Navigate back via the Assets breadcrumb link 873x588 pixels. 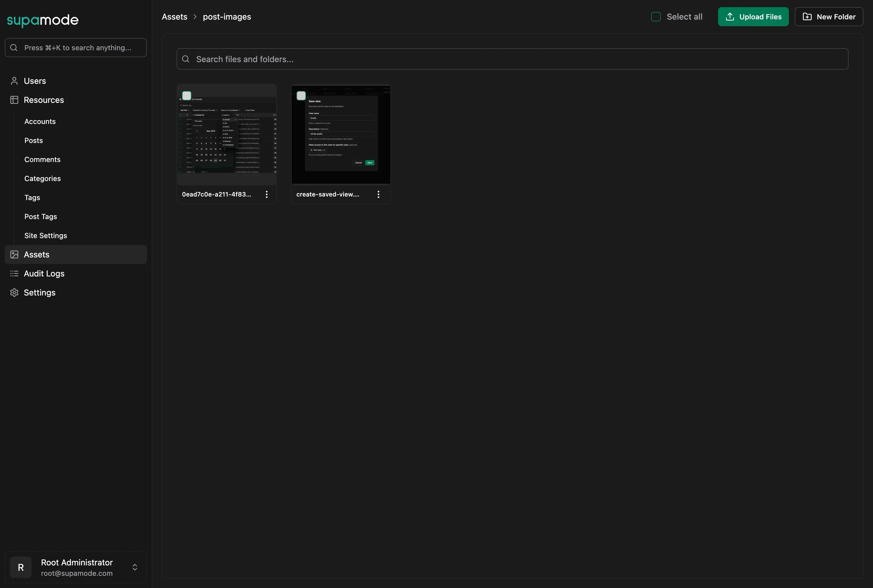click(174, 17)
